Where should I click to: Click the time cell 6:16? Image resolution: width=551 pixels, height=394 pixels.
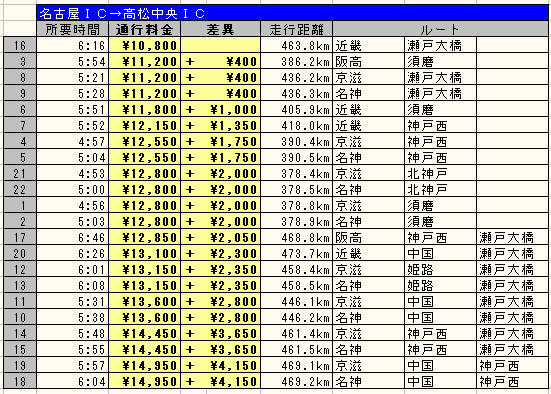coord(73,45)
